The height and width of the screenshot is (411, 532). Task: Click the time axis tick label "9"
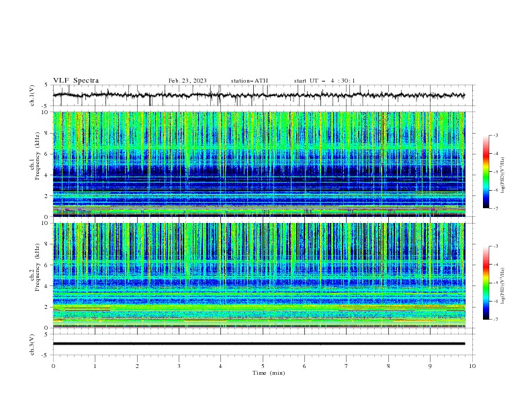pos(430,366)
